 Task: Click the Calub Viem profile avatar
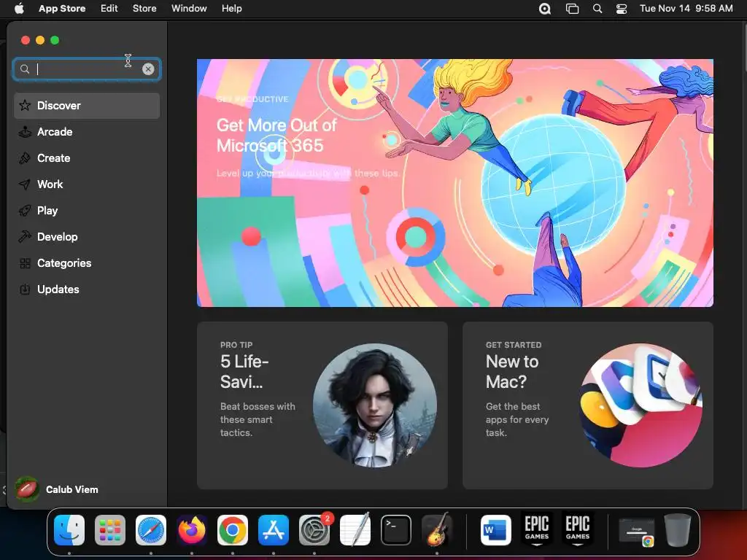pos(27,489)
